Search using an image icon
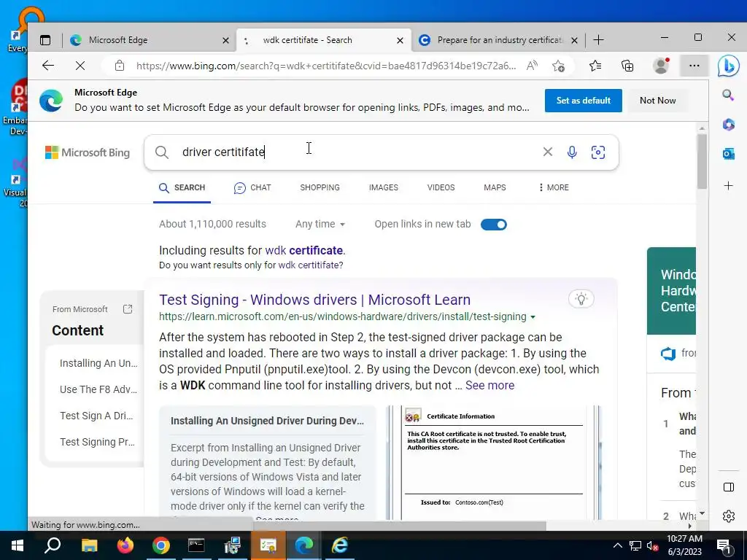 (x=598, y=152)
